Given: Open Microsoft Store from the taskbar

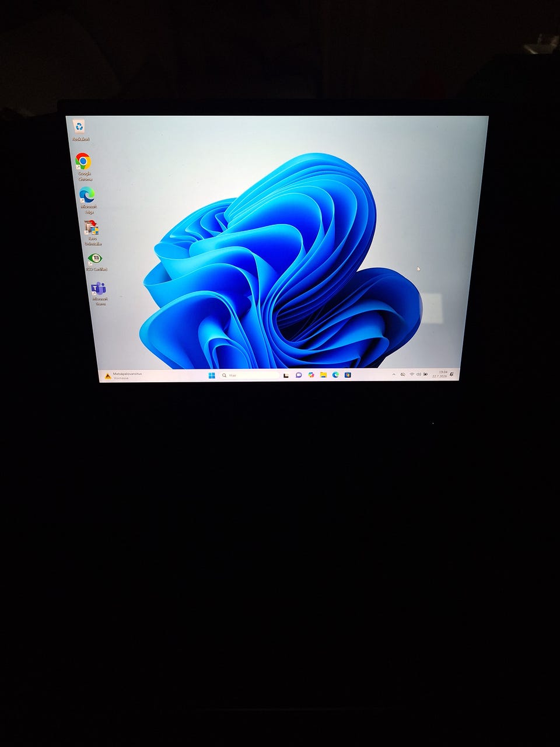Looking at the screenshot, I should pyautogui.click(x=348, y=375).
